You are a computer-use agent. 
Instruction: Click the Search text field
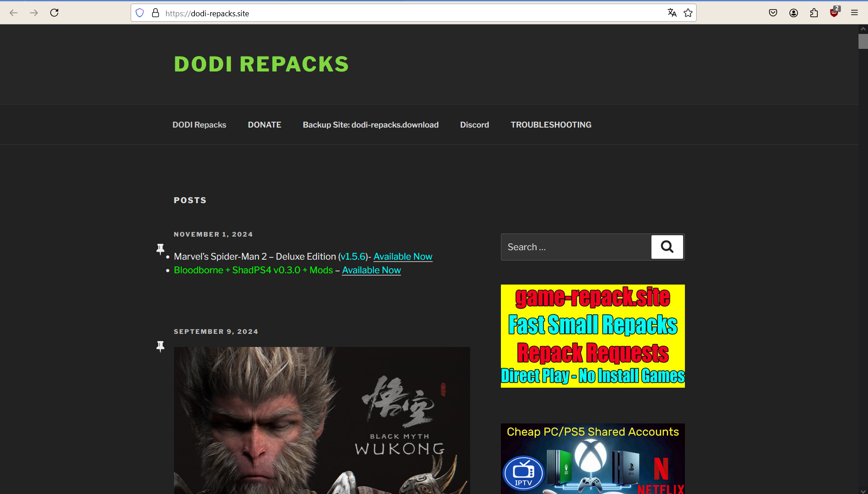click(576, 247)
